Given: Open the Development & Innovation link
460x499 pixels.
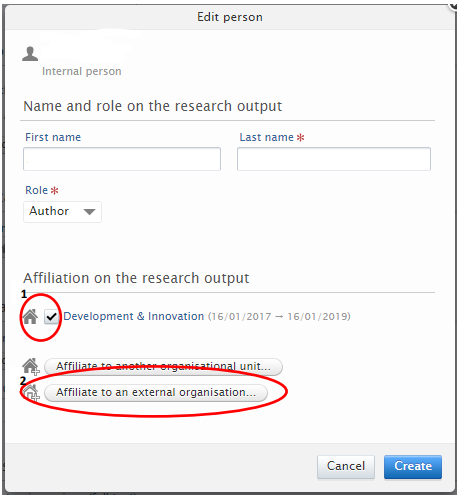Looking at the screenshot, I should tap(134, 316).
